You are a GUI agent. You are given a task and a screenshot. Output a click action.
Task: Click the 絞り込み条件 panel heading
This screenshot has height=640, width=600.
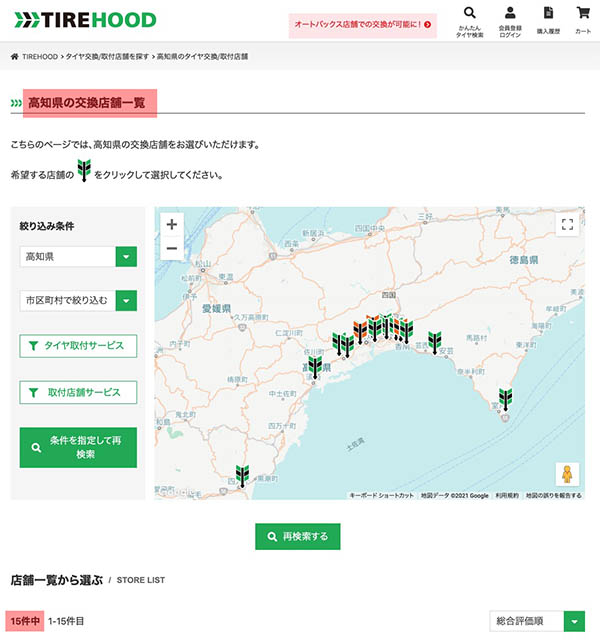pyautogui.click(x=47, y=226)
